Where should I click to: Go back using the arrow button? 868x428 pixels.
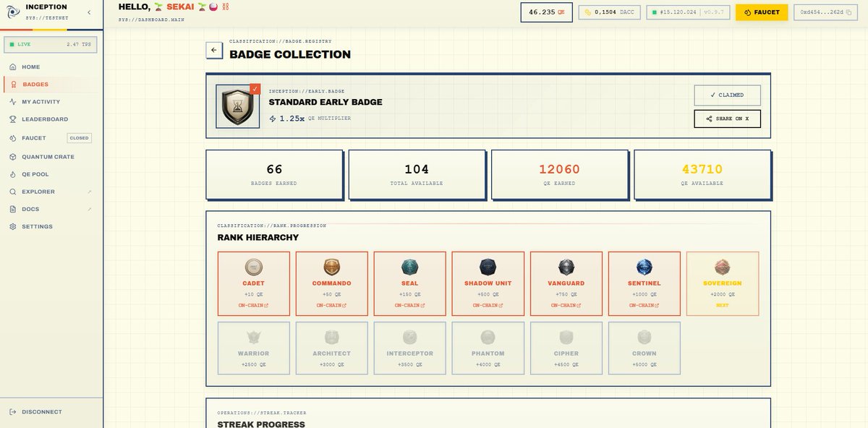[213, 50]
